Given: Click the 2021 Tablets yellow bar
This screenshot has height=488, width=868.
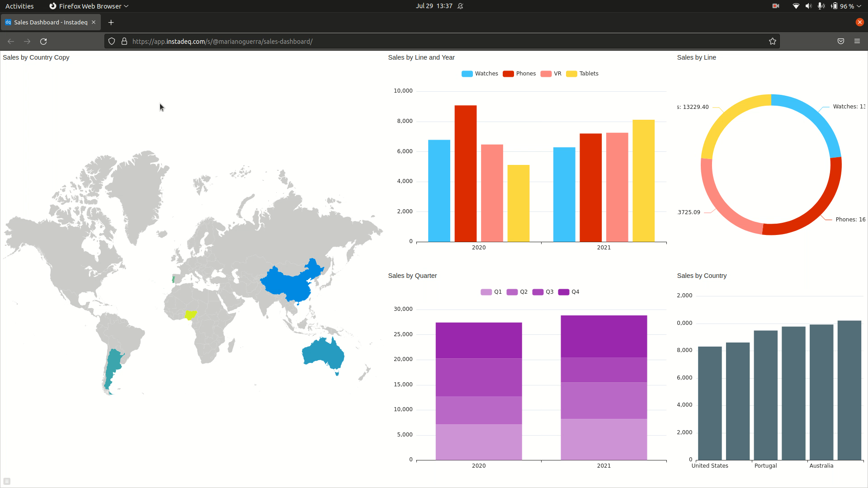Looking at the screenshot, I should tap(643, 181).
